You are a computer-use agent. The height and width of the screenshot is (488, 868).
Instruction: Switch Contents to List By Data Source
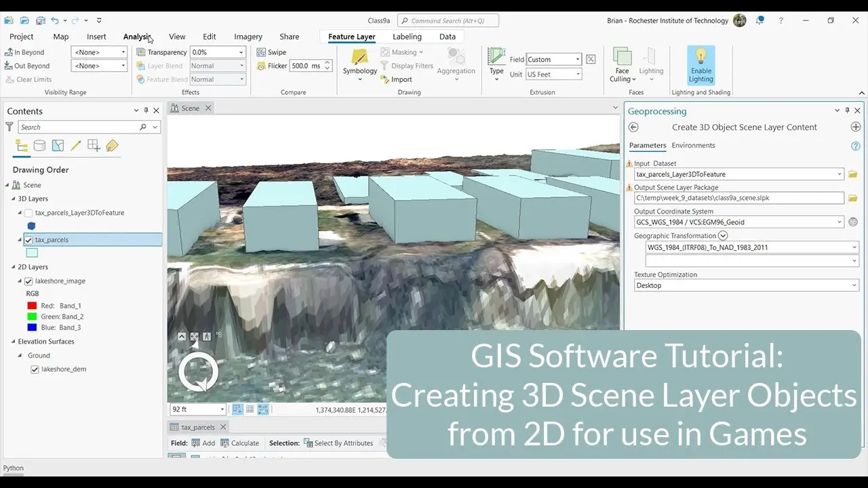[40, 146]
